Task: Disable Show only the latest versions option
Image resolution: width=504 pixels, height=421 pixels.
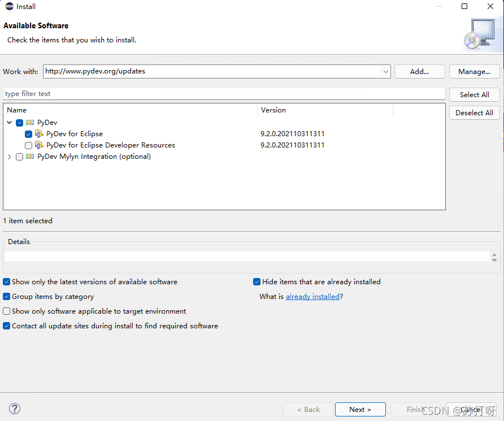Action: tap(6, 282)
